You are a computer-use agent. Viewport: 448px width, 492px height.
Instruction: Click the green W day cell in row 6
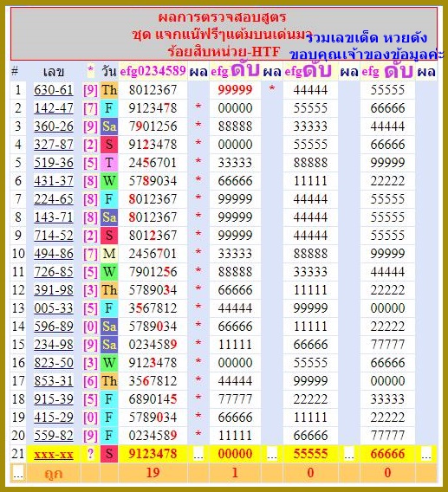point(109,181)
